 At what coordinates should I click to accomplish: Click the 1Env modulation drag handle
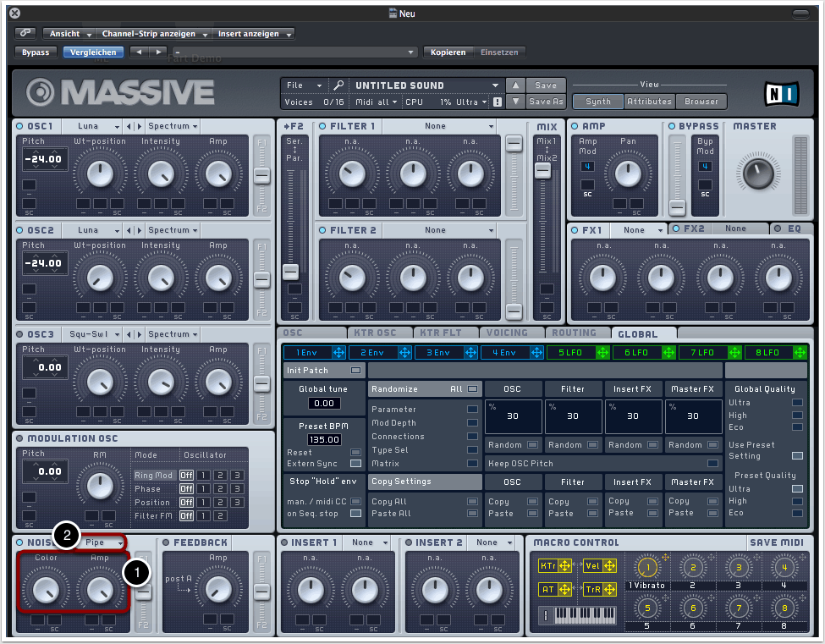coord(338,352)
